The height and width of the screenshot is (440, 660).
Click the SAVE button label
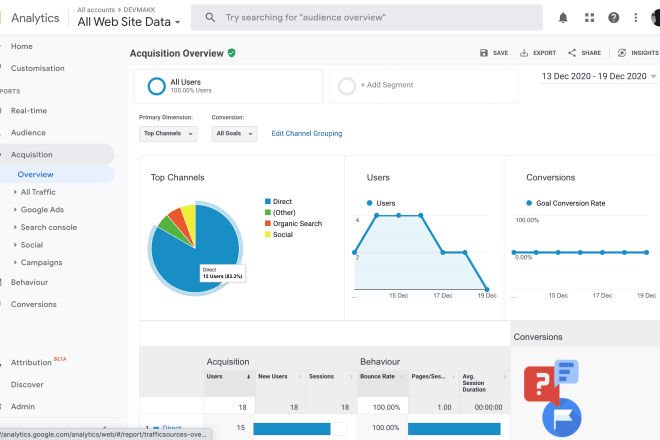pyautogui.click(x=500, y=53)
